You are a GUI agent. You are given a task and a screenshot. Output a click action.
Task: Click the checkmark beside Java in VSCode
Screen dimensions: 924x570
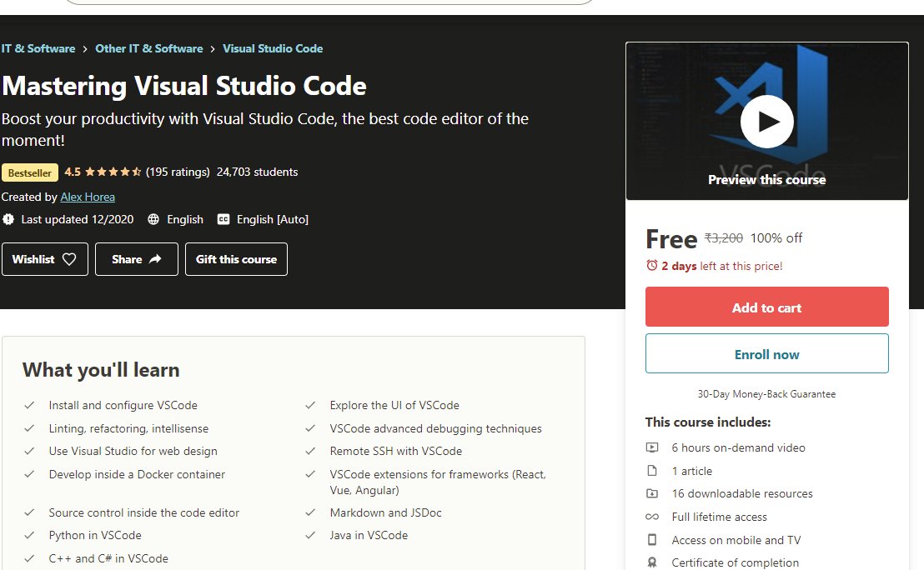coord(310,535)
